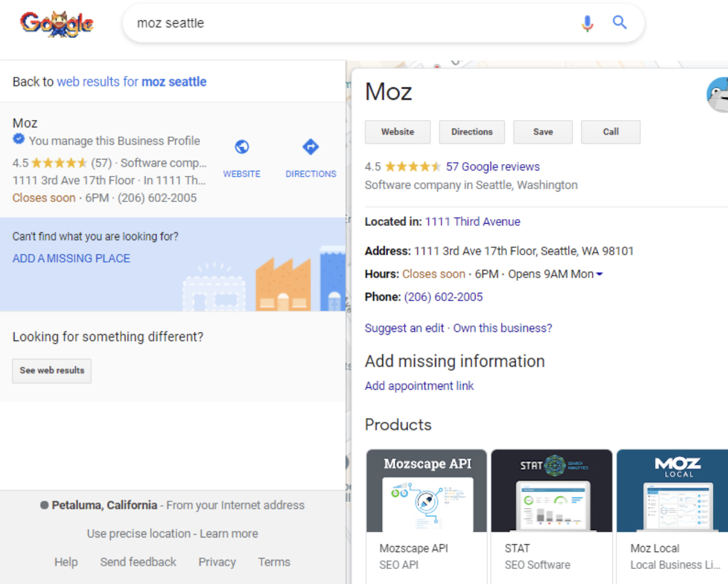The height and width of the screenshot is (584, 728).
Task: Click the blue search magnifier icon
Action: coord(620,22)
